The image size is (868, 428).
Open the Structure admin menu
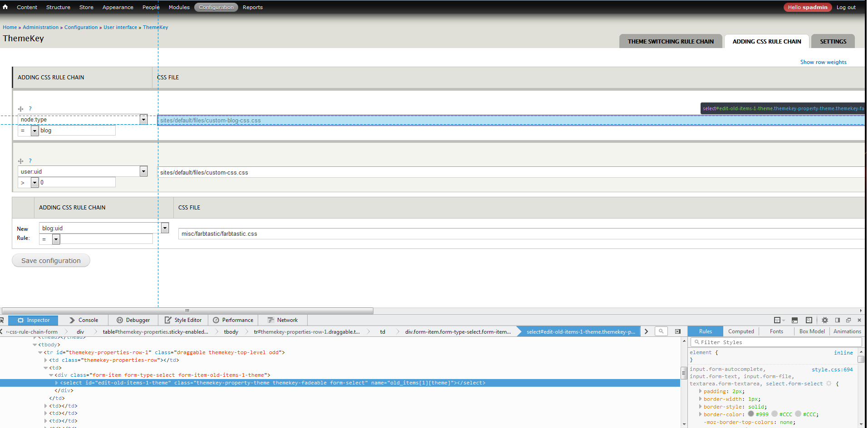(58, 7)
